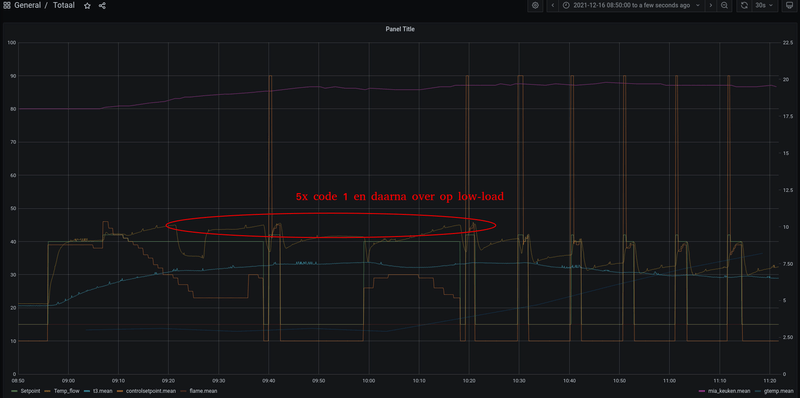Image resolution: width=800 pixels, height=398 pixels.
Task: Click the 11:20 x-axis time label
Action: coord(770,380)
